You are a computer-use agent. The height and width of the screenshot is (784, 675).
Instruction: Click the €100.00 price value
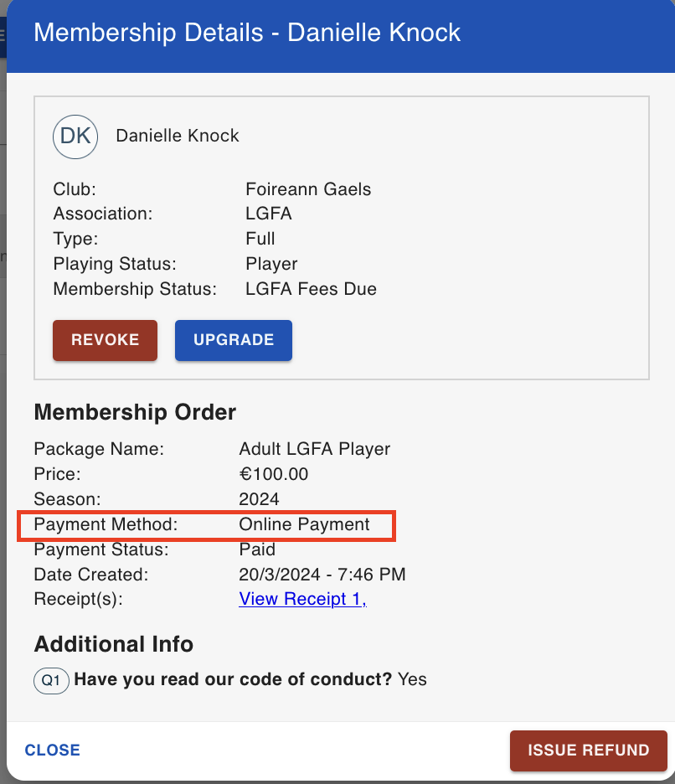coord(274,474)
